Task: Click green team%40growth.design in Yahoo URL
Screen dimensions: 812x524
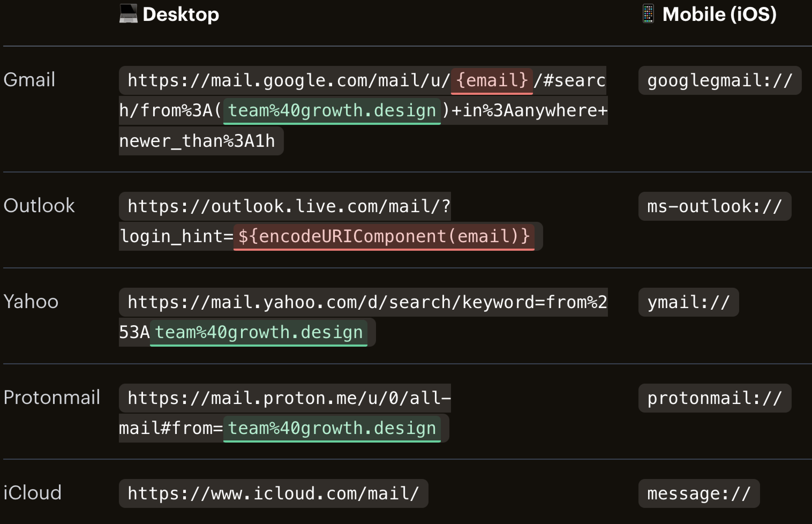Action: pyautogui.click(x=258, y=332)
